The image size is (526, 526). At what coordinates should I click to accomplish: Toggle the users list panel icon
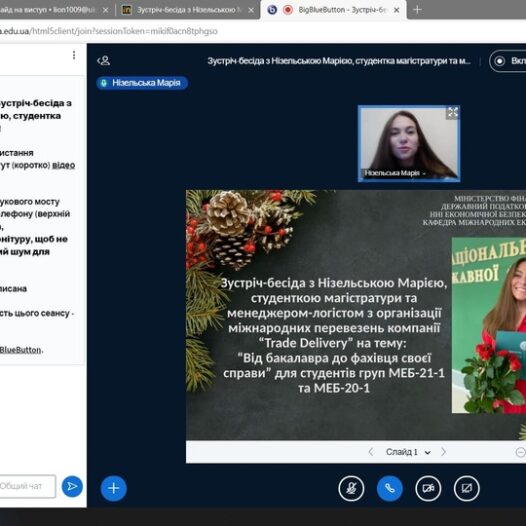(x=104, y=61)
